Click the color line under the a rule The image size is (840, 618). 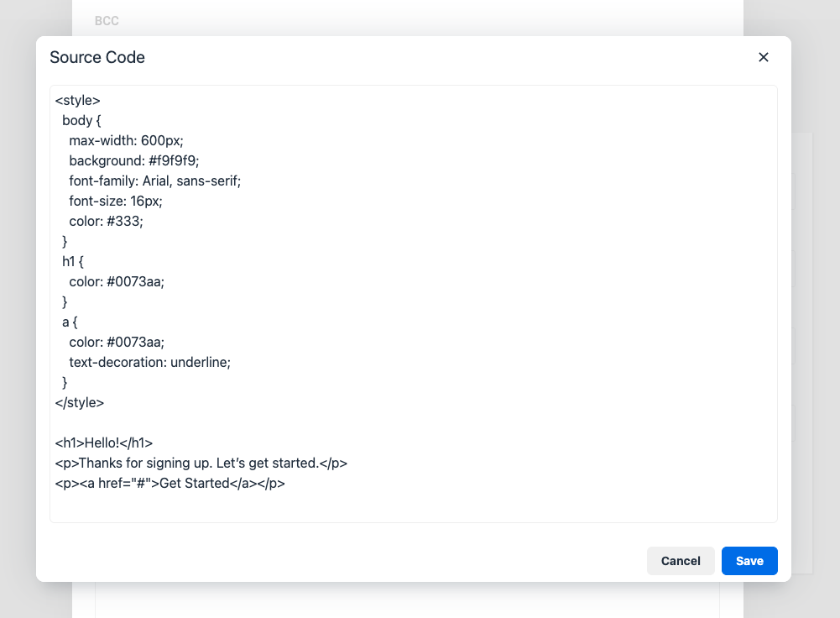coord(117,342)
